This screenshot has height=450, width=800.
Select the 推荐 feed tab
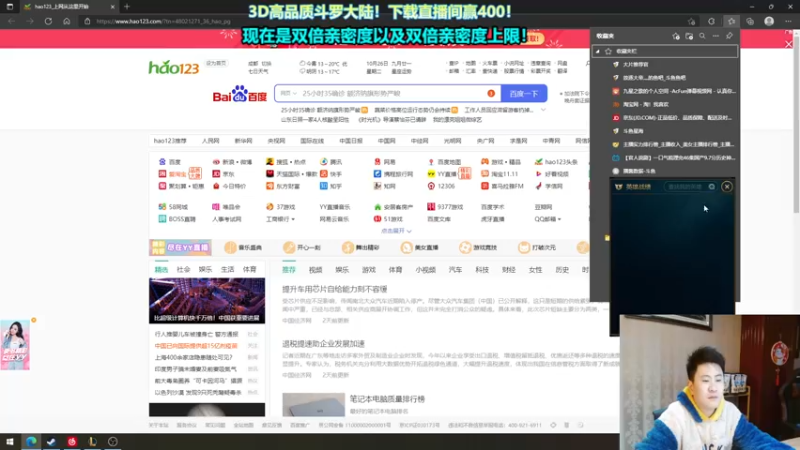click(289, 270)
